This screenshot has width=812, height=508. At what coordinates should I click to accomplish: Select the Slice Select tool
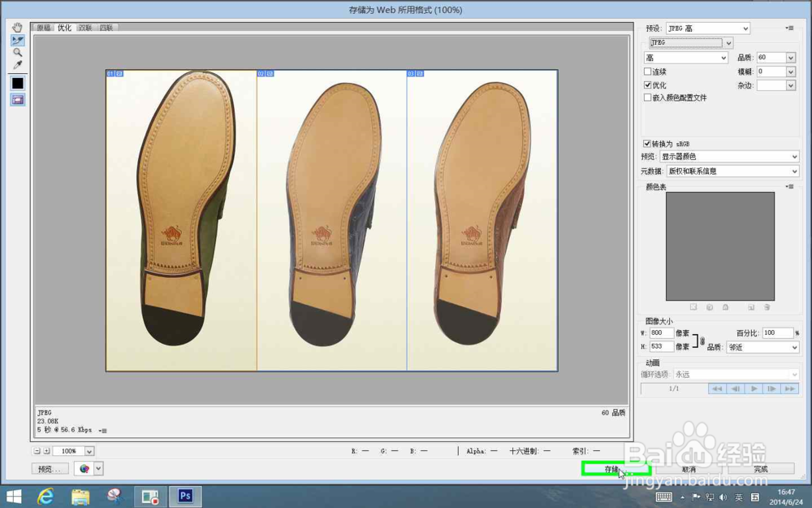18,40
